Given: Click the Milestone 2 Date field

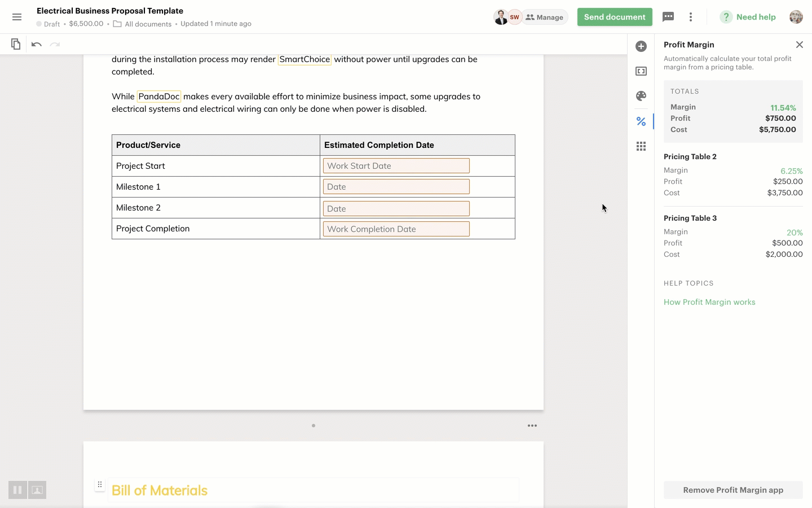Looking at the screenshot, I should coord(396,209).
